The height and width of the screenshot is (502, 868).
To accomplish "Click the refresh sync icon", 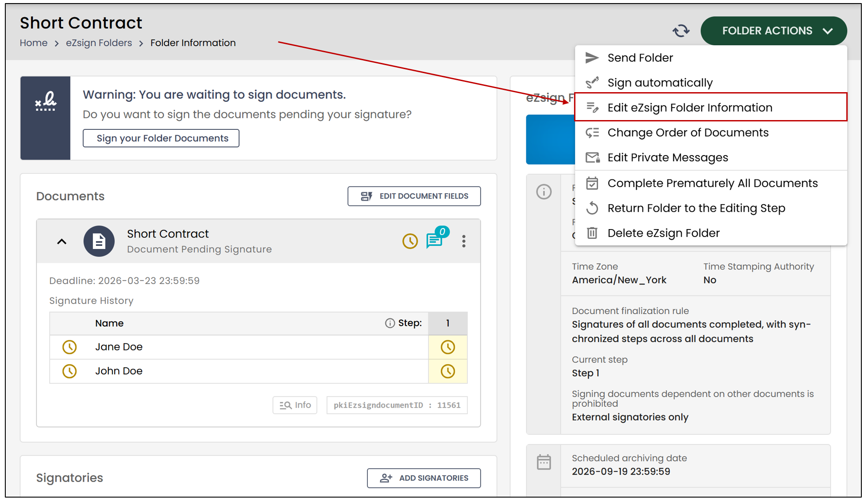I will [x=681, y=31].
